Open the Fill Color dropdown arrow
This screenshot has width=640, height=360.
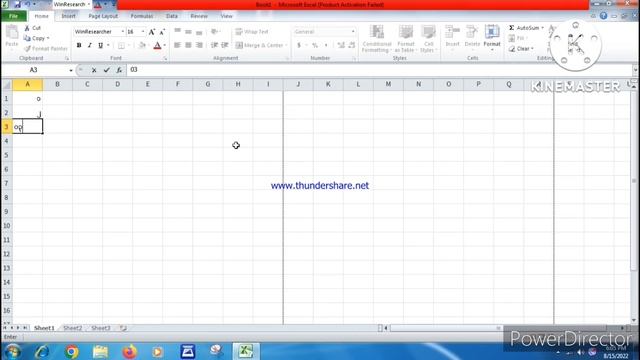149,45
